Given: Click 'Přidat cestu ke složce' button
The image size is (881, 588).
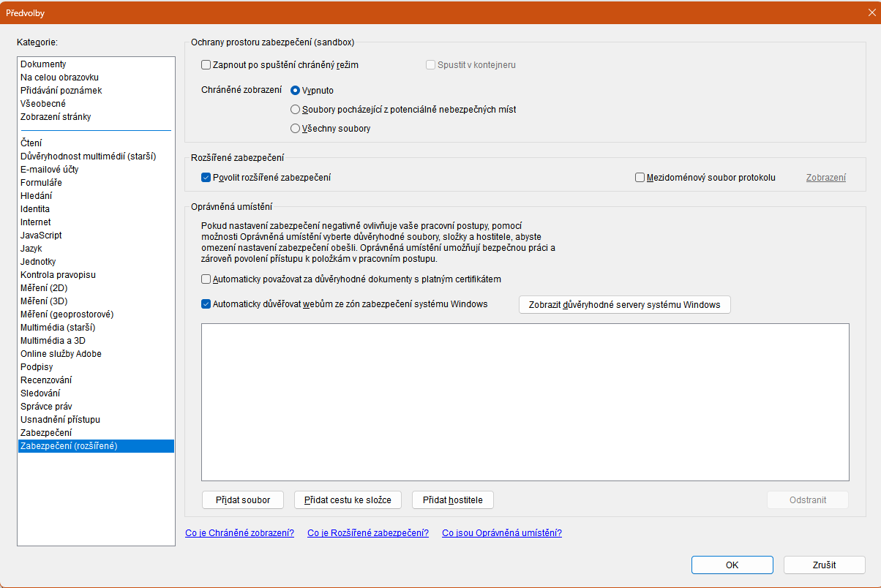Looking at the screenshot, I should click(x=348, y=500).
